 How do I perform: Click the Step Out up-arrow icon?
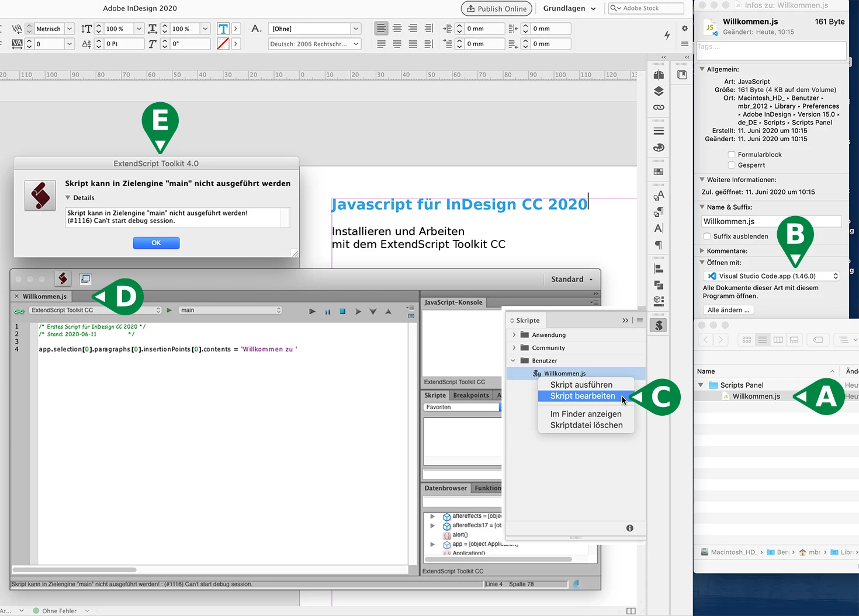(388, 311)
